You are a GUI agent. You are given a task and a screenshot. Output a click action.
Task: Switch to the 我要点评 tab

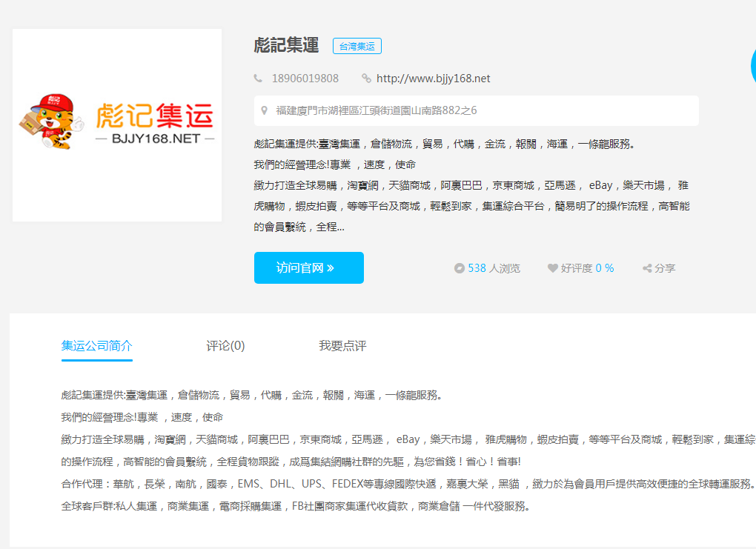[x=343, y=346]
